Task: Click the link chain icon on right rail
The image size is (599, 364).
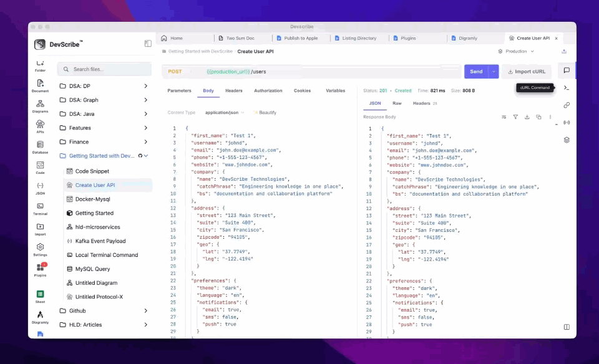Action: pos(567,105)
